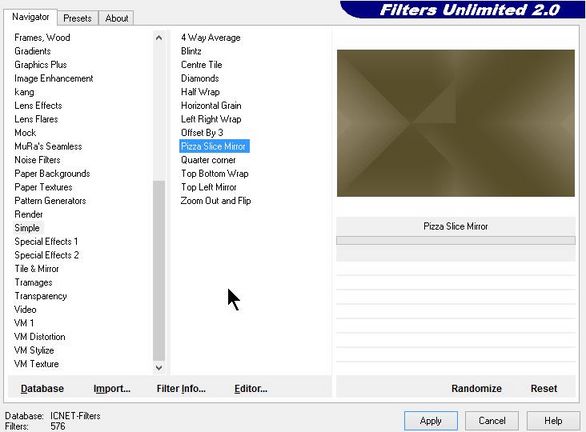The image size is (586, 432).
Task: Select the VM Texture category
Action: pos(36,364)
